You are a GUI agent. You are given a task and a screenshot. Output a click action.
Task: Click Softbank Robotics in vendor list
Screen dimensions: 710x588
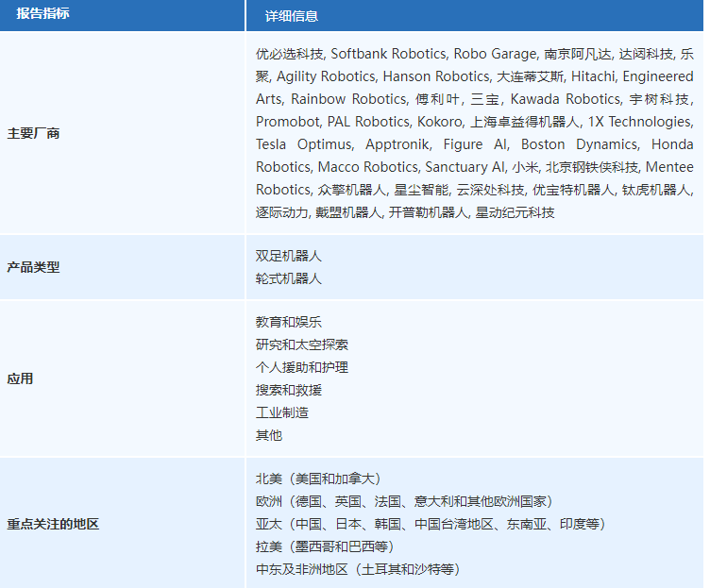(388, 54)
